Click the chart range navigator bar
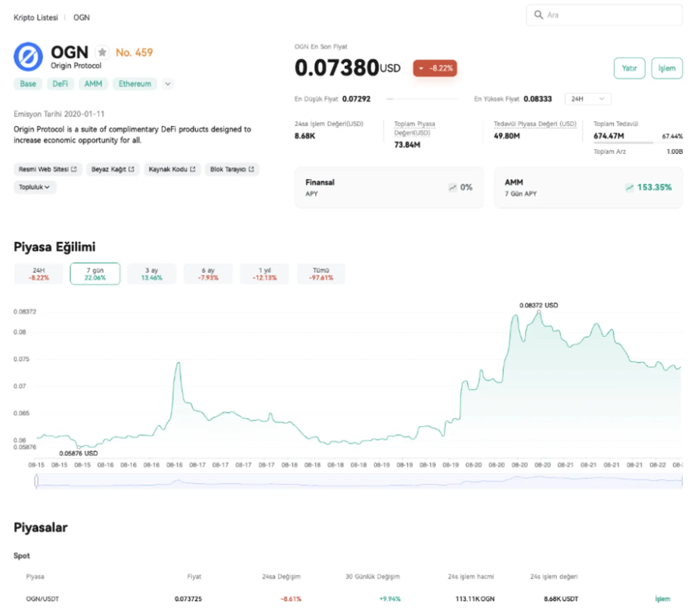Image resolution: width=692 pixels, height=616 pixels. (359, 481)
